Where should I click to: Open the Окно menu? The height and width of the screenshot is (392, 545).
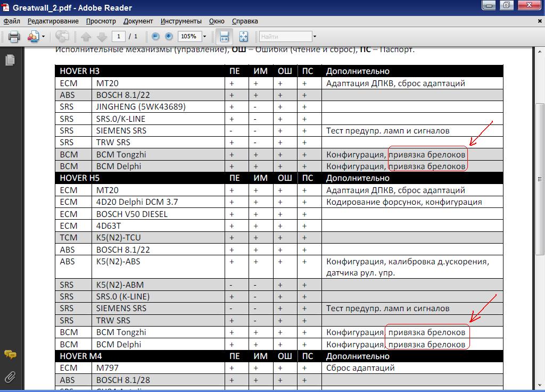click(x=217, y=21)
